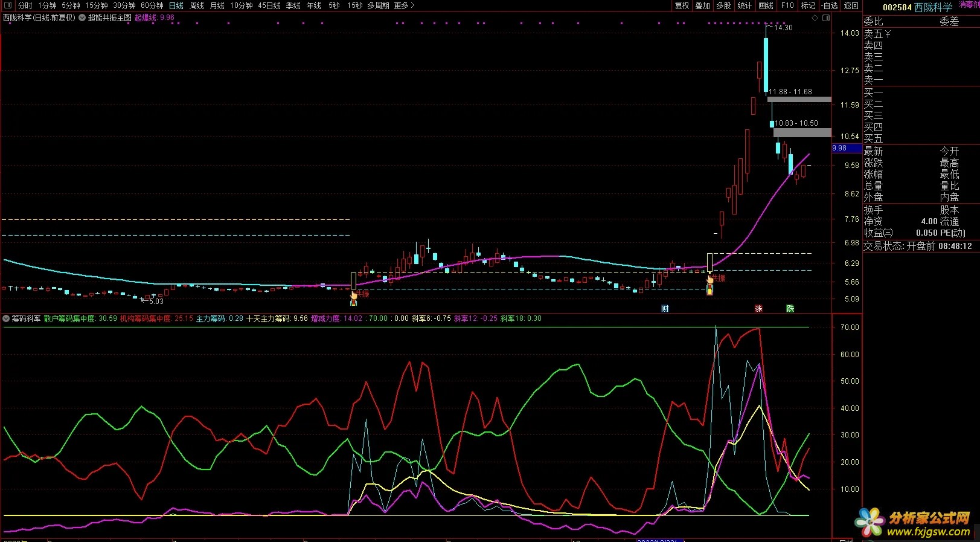
Task: Click the 斜率12: -0.25 value
Action: 476,318
